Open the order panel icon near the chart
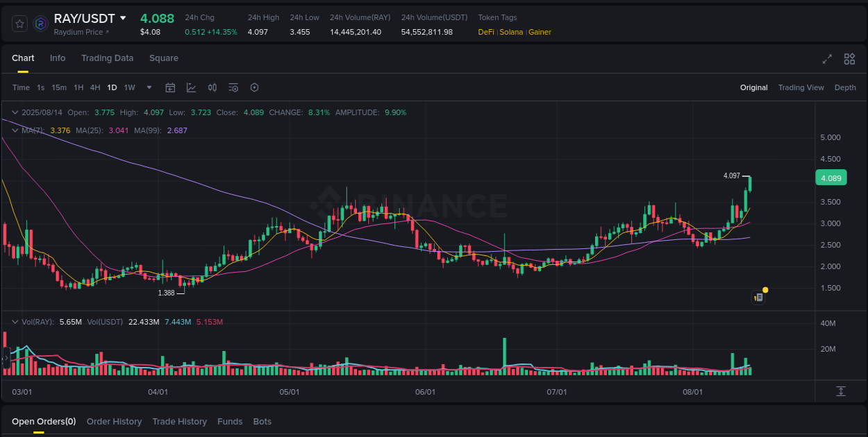 click(x=758, y=297)
